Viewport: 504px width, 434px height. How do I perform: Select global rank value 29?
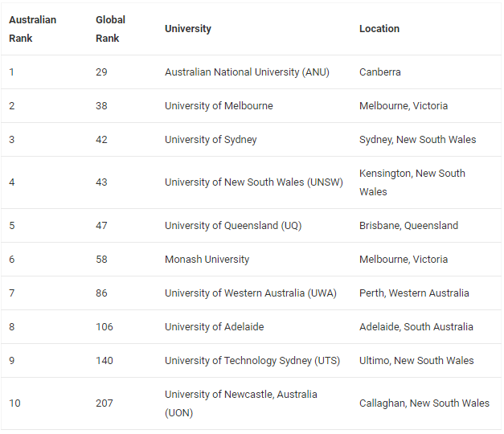(x=101, y=72)
